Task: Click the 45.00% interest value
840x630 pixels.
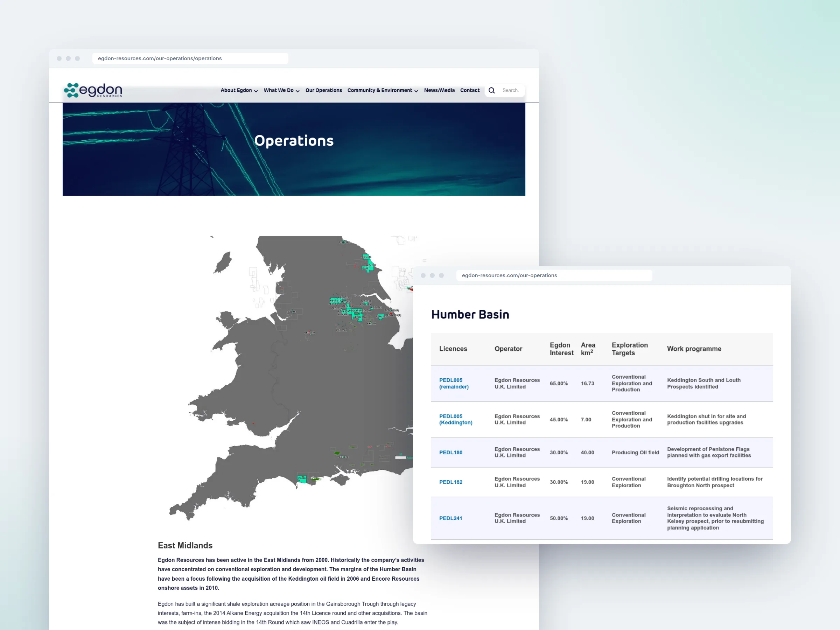Action: point(559,420)
